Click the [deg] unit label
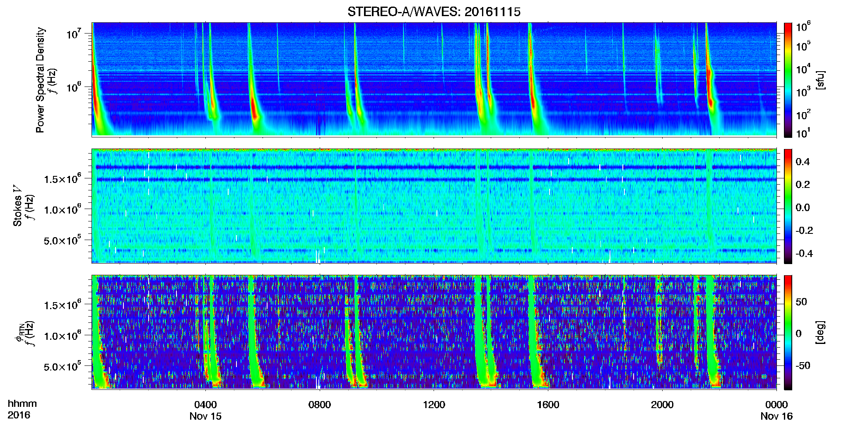This screenshot has height=447, width=868. coord(820,332)
